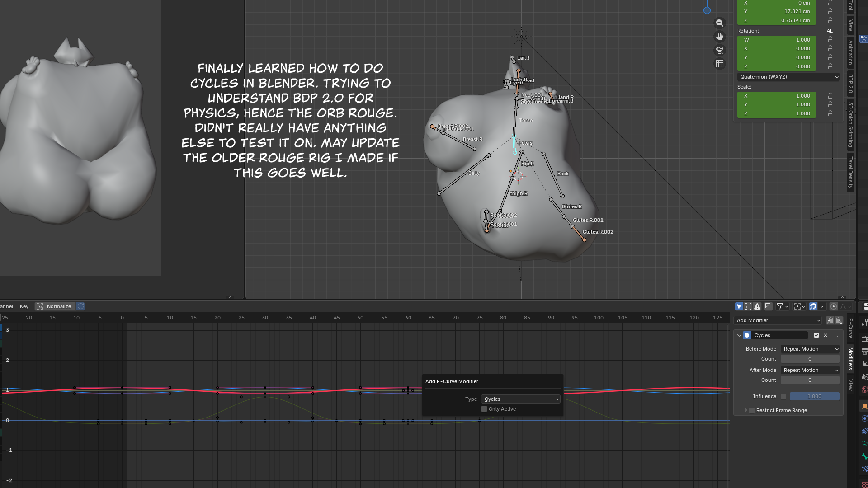This screenshot has height=488, width=868.
Task: Enable the Restrict Frame Range checkbox
Action: pos(752,410)
